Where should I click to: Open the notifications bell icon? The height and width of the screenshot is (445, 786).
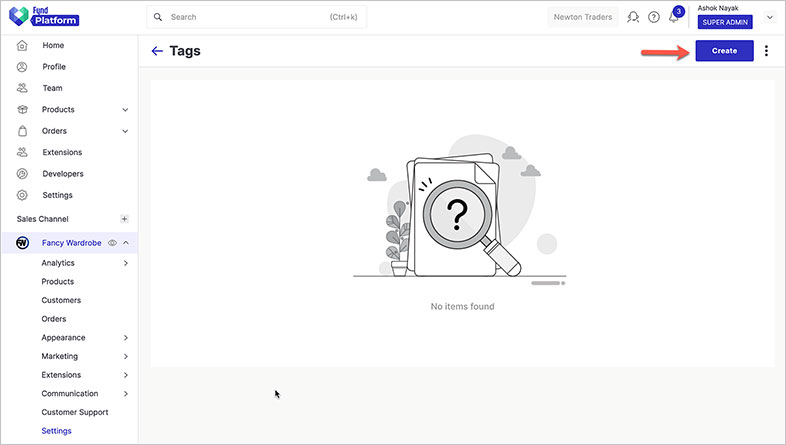pyautogui.click(x=674, y=18)
